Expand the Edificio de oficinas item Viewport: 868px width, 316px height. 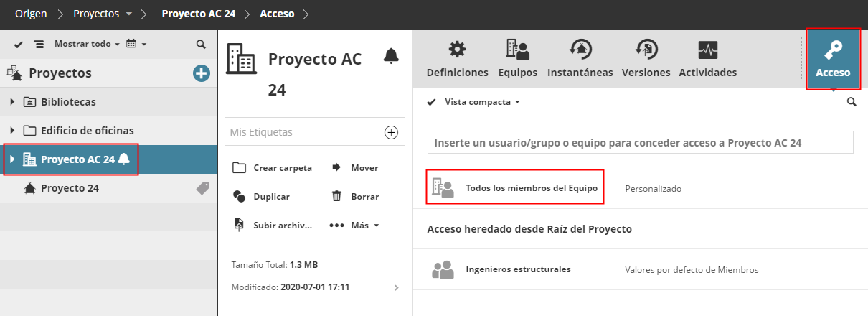tap(12, 131)
